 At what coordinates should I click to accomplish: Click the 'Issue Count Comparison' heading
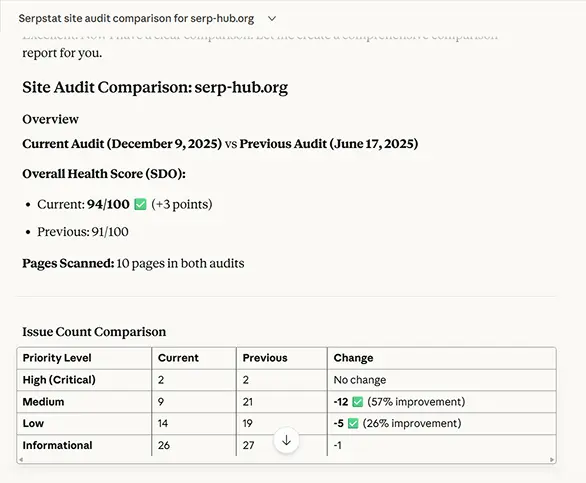point(94,332)
